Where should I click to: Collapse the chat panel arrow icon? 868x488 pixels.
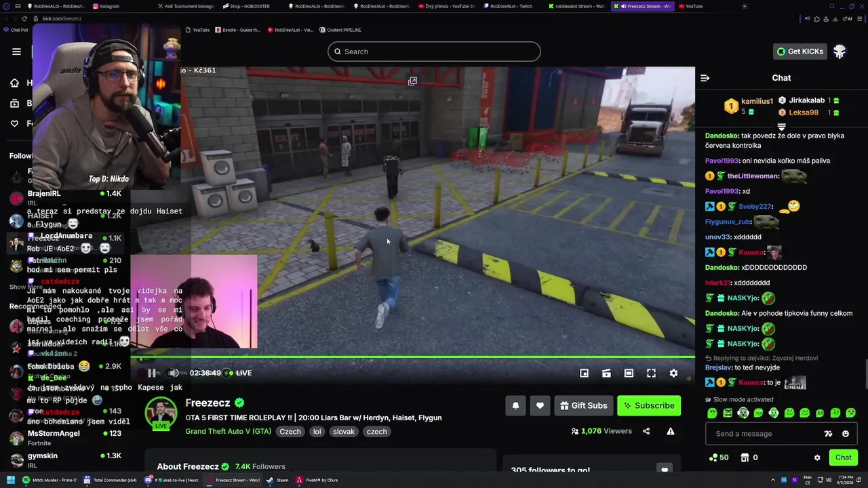(705, 78)
